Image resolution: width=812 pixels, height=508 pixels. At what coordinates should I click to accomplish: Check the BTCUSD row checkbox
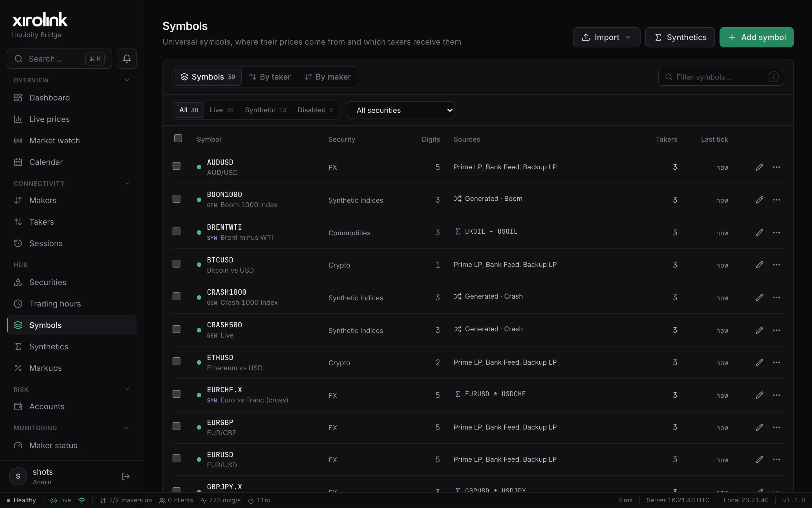(x=176, y=264)
